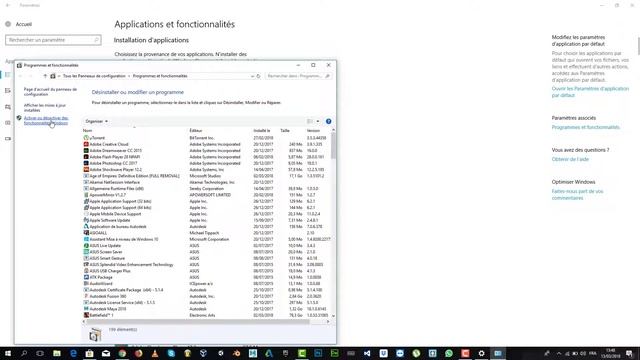Open Afficher les mises à jour installées
Image resolution: width=640 pixels, height=360 pixels.
tap(44, 108)
